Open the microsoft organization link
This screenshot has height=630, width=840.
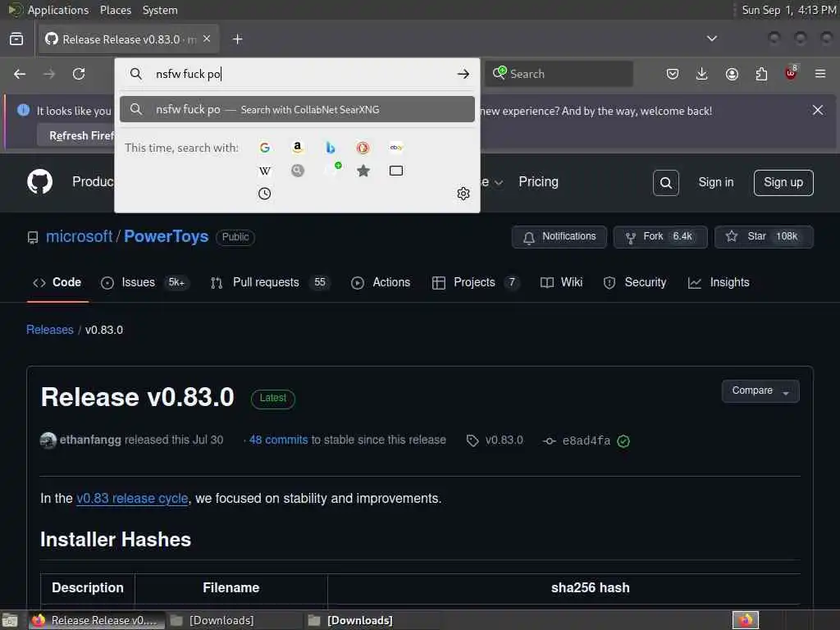click(80, 236)
